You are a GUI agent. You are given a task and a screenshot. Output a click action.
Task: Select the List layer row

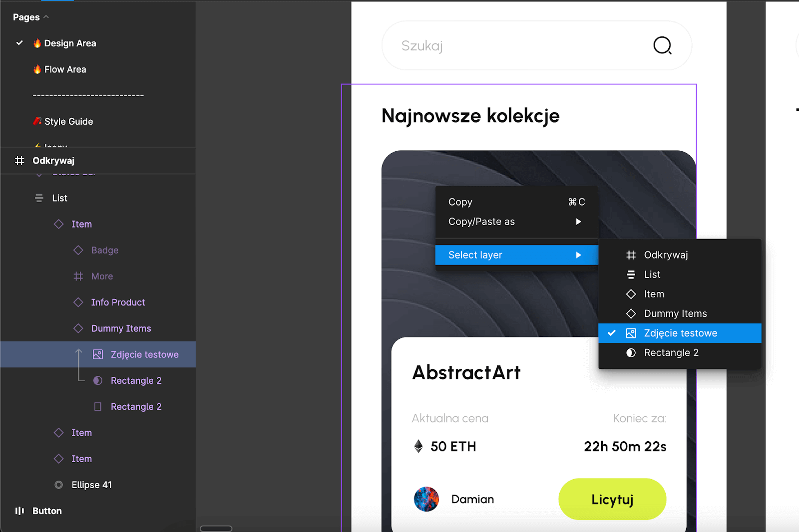tap(98, 198)
